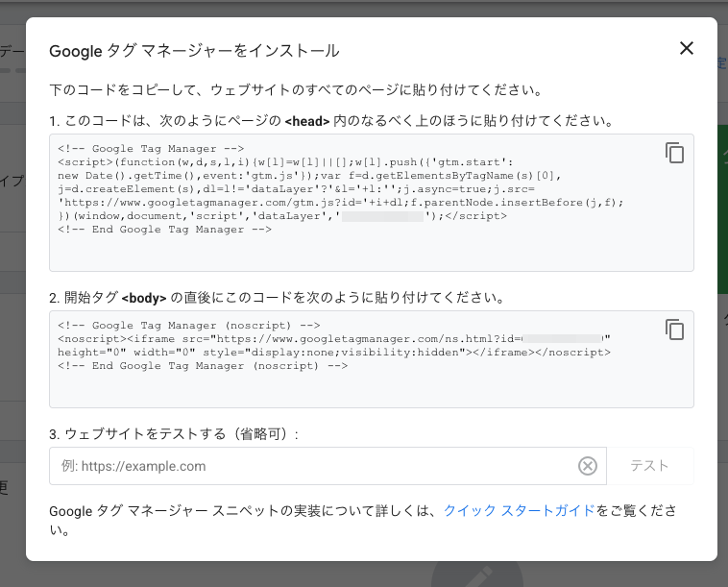Click the "<!-- Google Tag Manager (noscript) -->" line
The height and width of the screenshot is (587, 728).
pos(189,326)
